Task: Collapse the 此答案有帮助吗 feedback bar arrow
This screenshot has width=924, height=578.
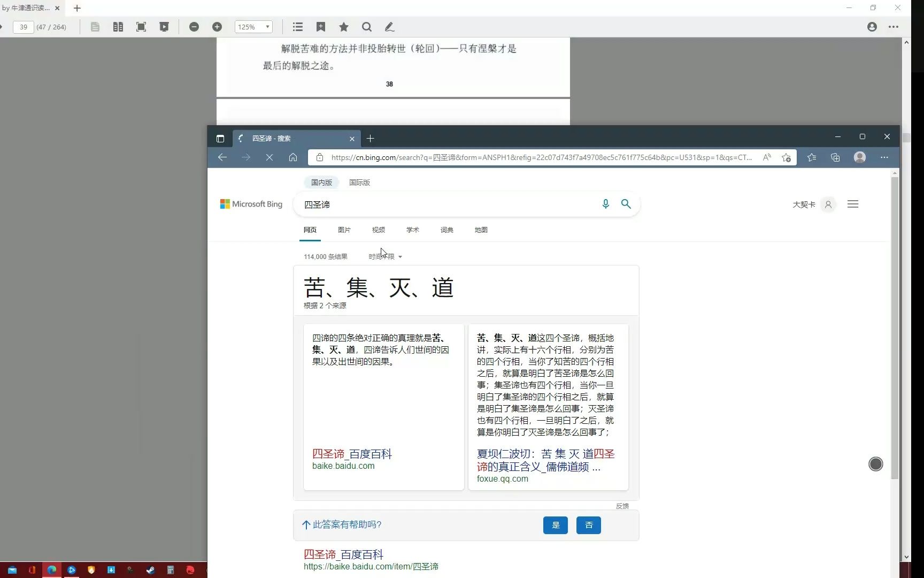Action: point(306,525)
